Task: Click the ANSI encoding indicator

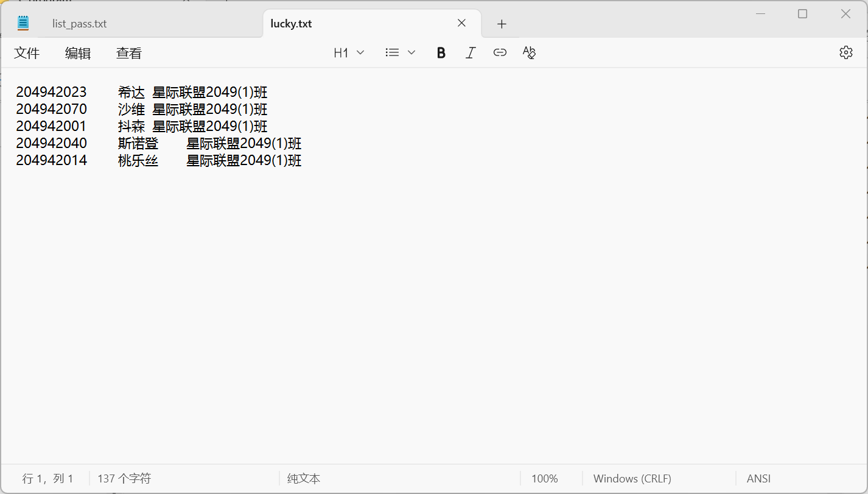Action: (758, 479)
